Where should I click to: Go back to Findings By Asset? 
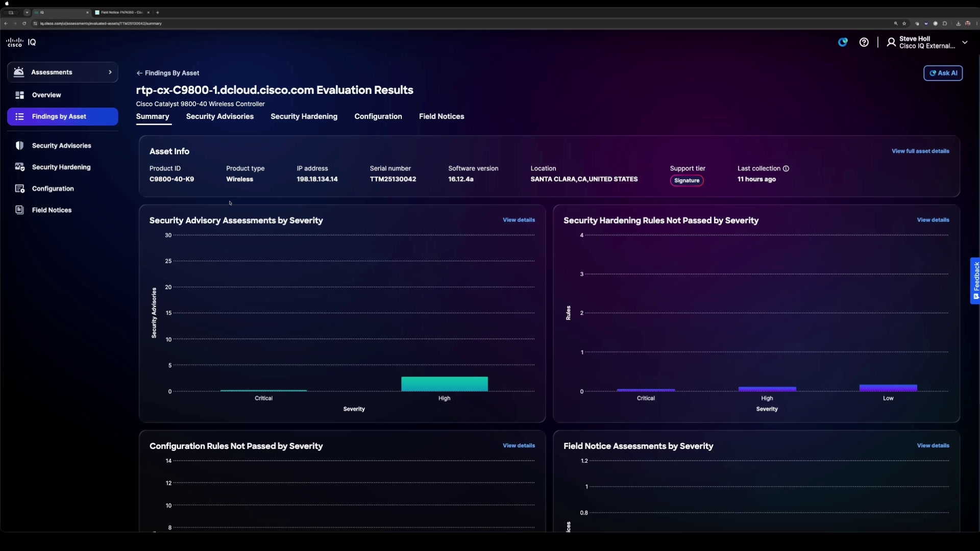click(167, 73)
